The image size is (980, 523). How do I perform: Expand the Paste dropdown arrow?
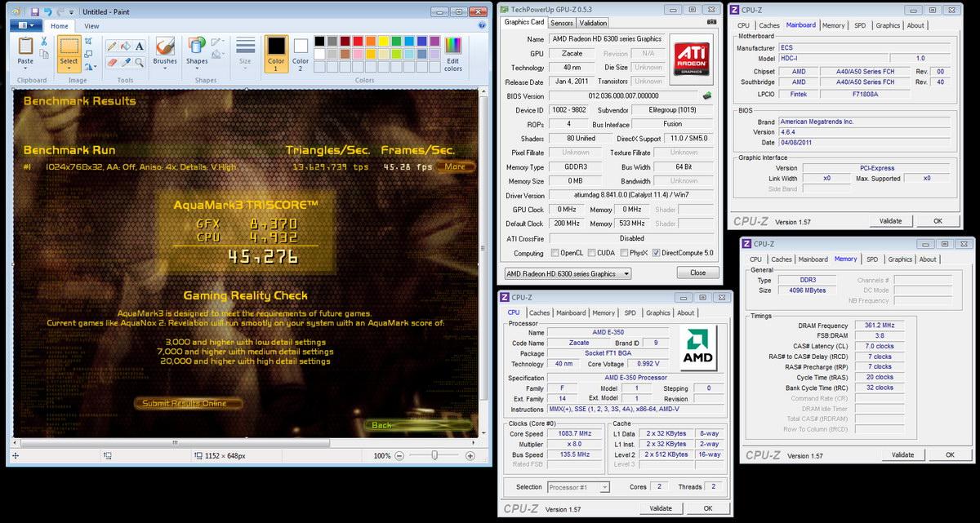click(x=25, y=69)
